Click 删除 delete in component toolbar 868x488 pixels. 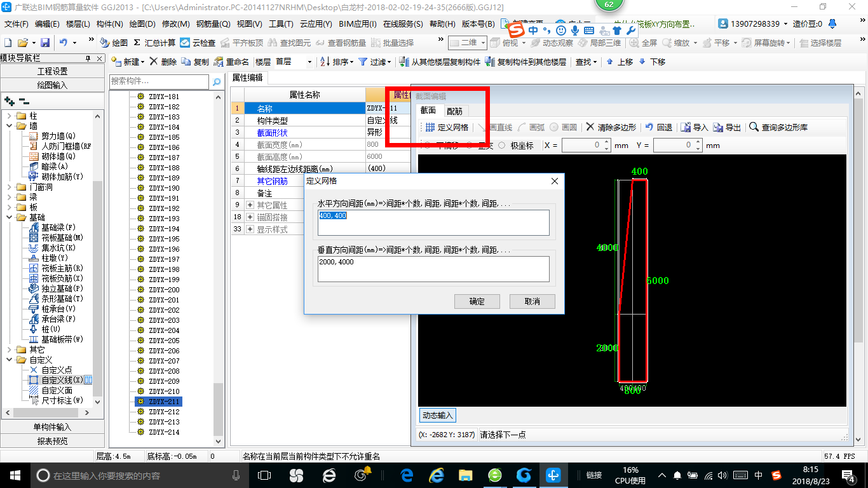[164, 62]
